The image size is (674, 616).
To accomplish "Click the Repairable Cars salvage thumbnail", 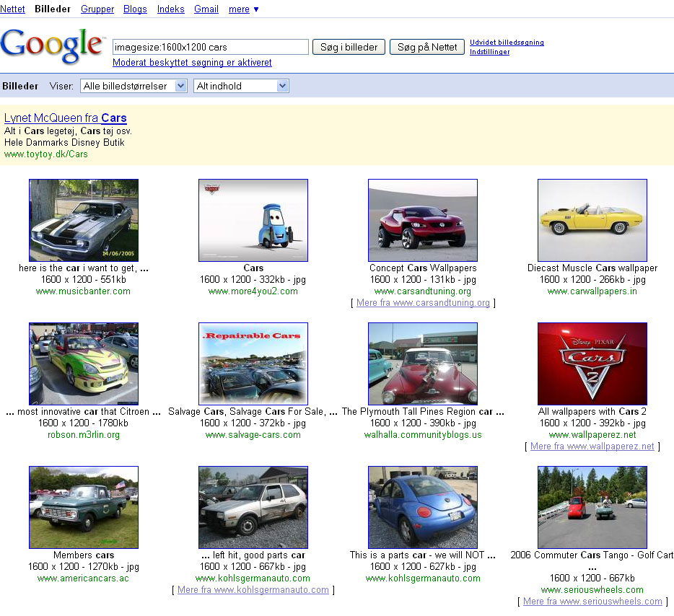I will point(253,364).
